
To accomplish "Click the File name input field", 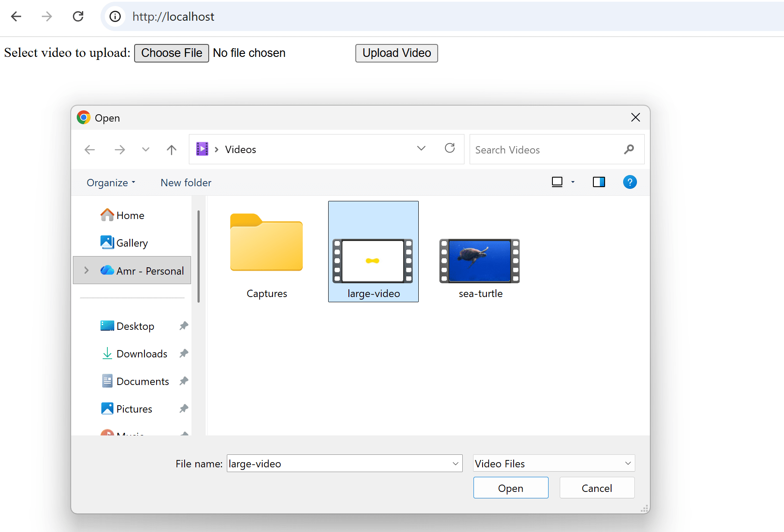I will 339,463.
